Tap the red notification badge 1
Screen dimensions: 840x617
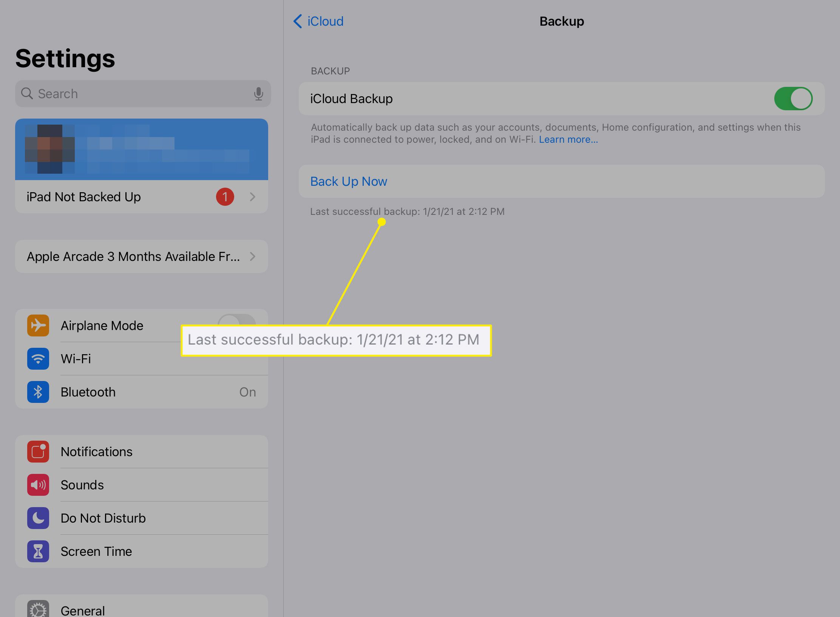tap(225, 197)
